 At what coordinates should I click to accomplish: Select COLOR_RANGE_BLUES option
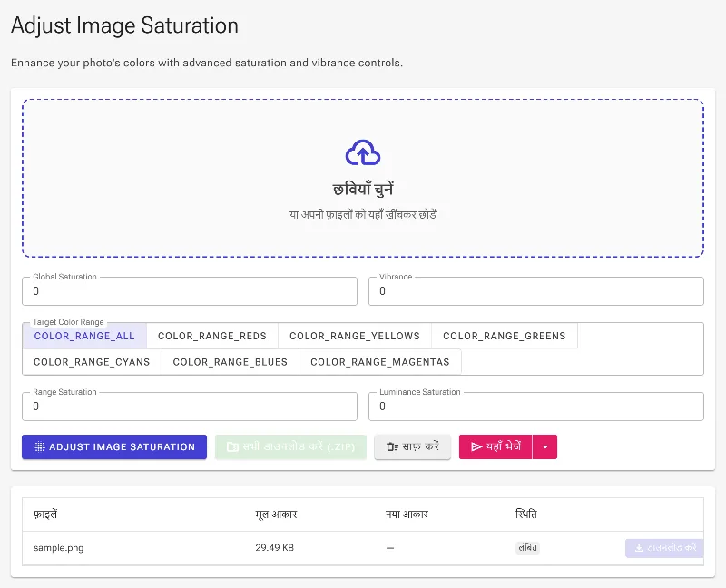tap(231, 362)
